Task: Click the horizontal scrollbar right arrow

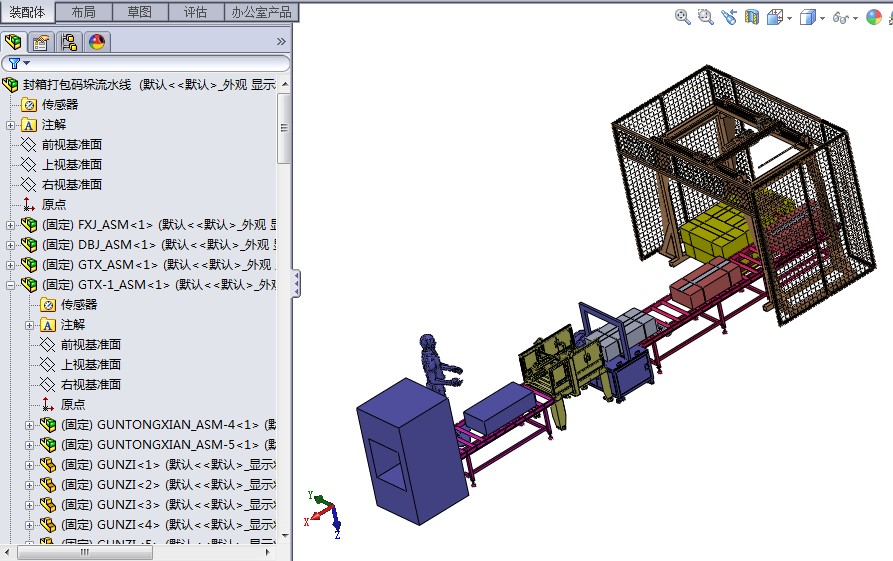Action: tap(268, 552)
